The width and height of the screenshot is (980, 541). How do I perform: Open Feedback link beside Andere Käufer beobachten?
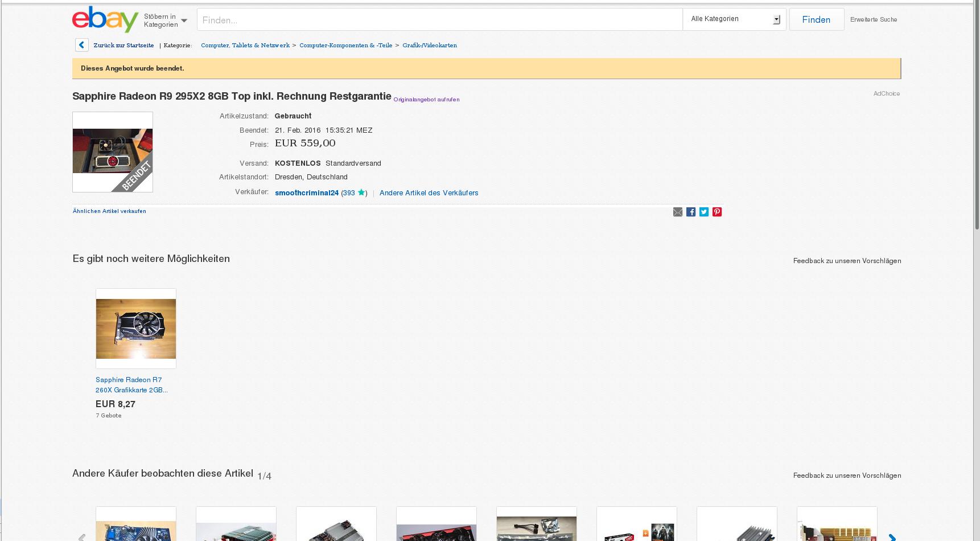click(847, 476)
